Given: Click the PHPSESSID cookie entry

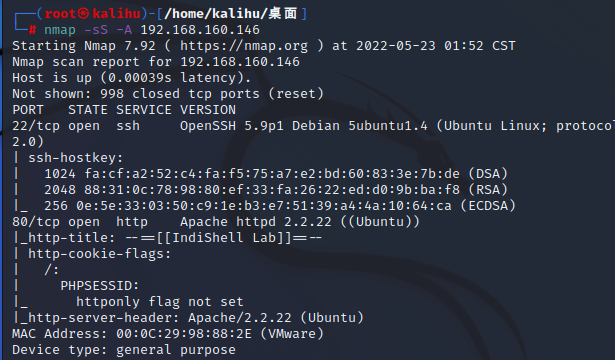Looking at the screenshot, I should (100, 286).
